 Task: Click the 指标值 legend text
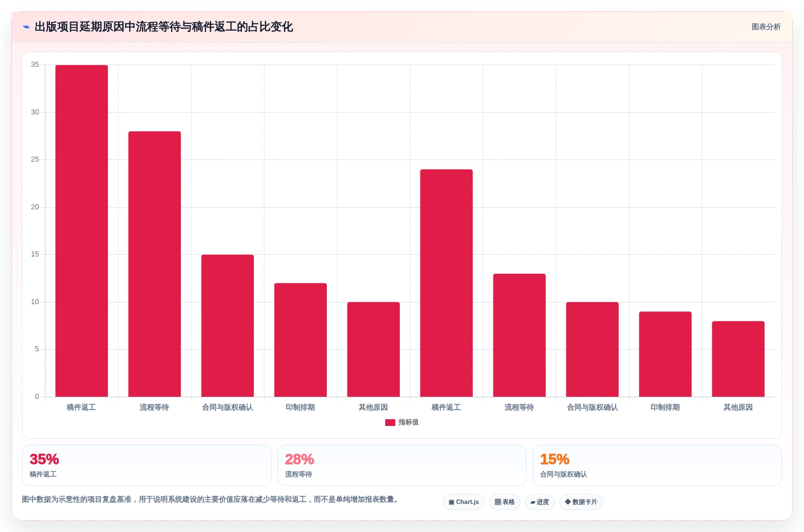tap(409, 423)
